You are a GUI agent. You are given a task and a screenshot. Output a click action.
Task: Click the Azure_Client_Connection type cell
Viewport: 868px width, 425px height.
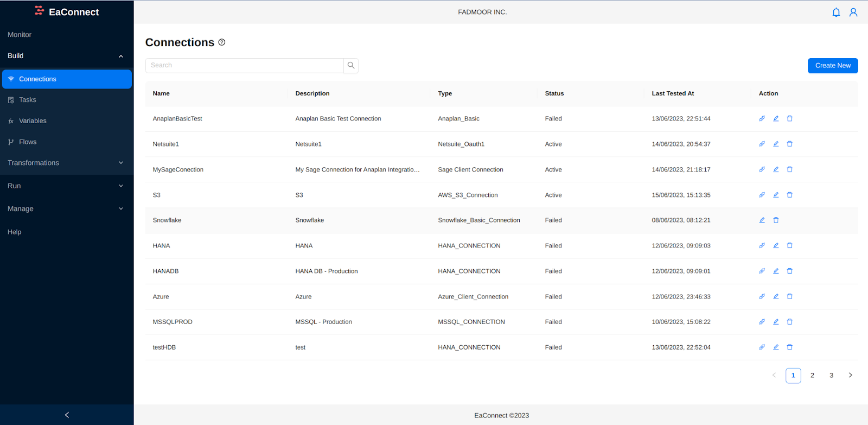click(x=473, y=297)
